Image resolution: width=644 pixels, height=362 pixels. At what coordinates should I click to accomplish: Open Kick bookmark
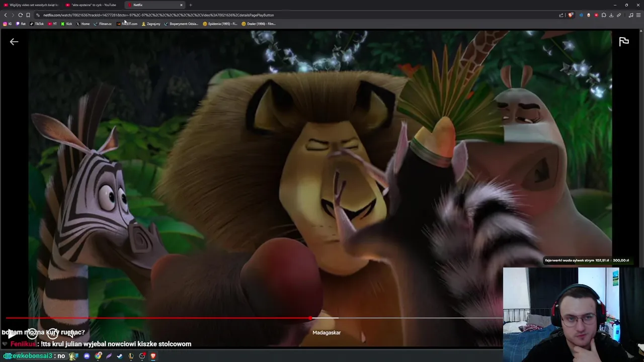[x=66, y=24]
